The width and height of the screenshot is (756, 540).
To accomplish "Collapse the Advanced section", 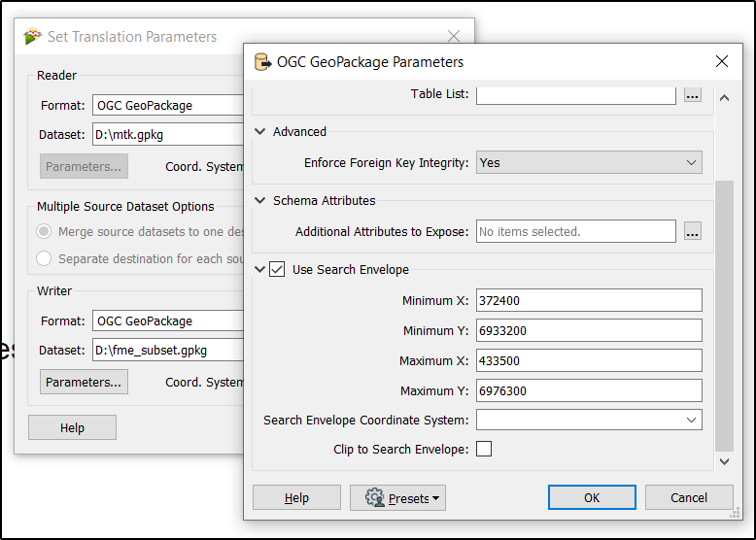I will click(x=259, y=131).
